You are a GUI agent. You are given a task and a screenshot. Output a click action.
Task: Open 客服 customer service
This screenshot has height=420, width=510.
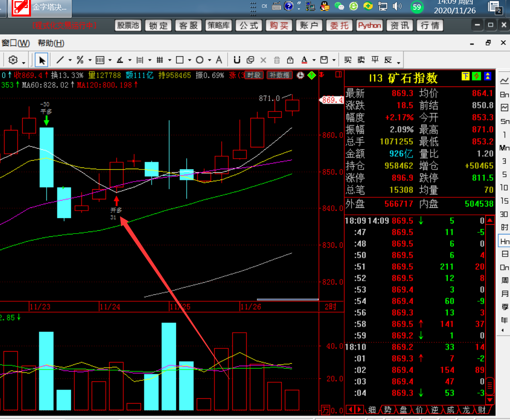coord(188,25)
